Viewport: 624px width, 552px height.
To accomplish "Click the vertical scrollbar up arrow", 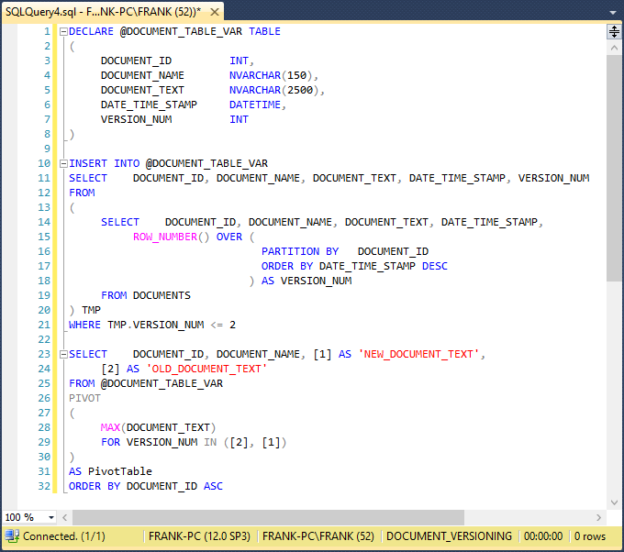I will point(614,48).
